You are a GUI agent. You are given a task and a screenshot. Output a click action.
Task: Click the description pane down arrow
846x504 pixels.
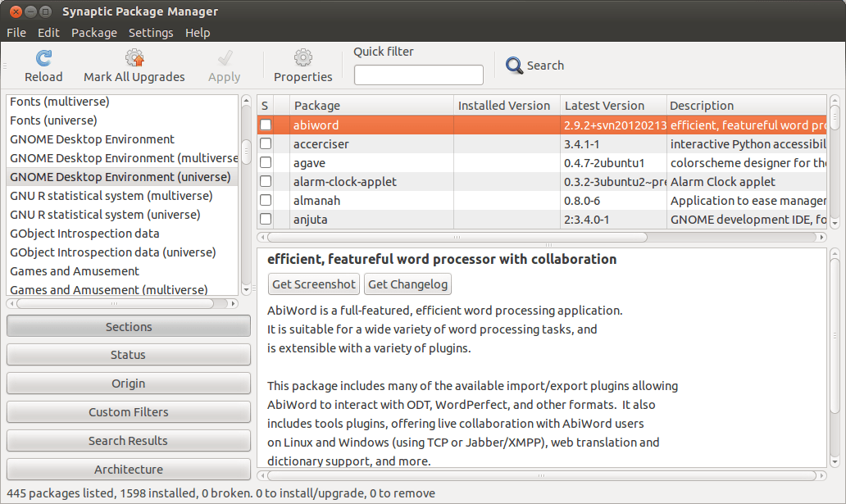point(835,462)
